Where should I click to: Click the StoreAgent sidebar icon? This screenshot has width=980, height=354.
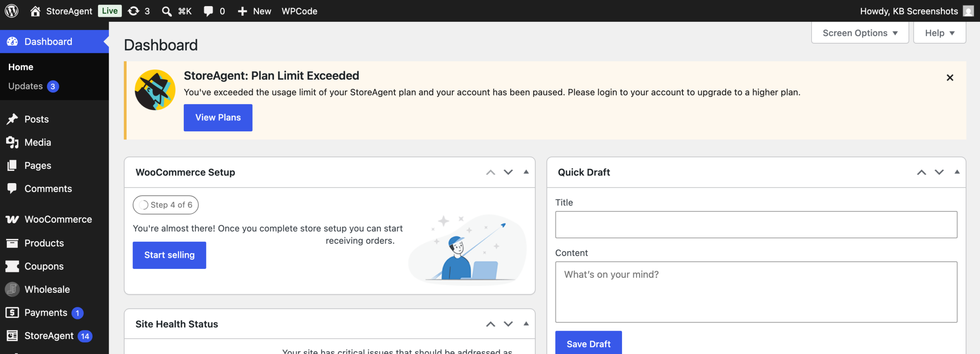(12, 336)
